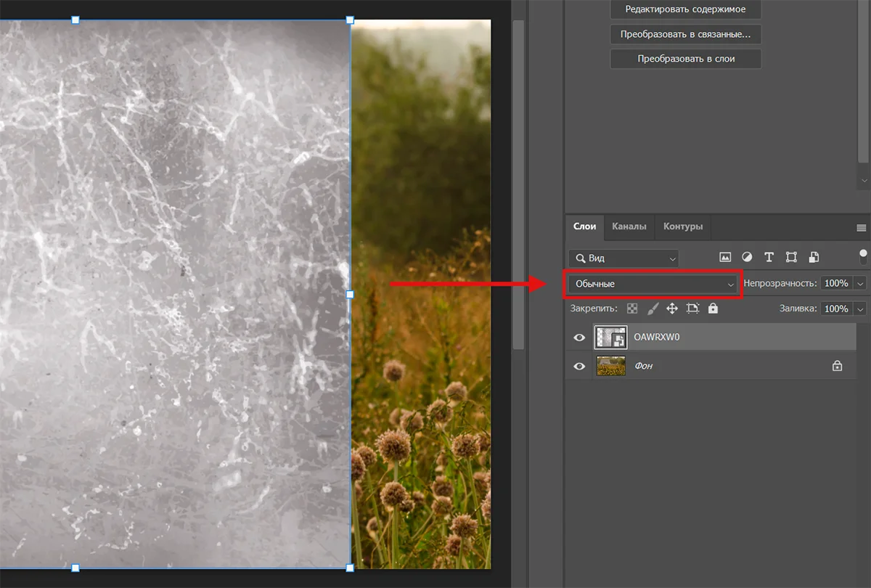
Task: Click the lock icon on the Фон layer
Action: tap(837, 366)
